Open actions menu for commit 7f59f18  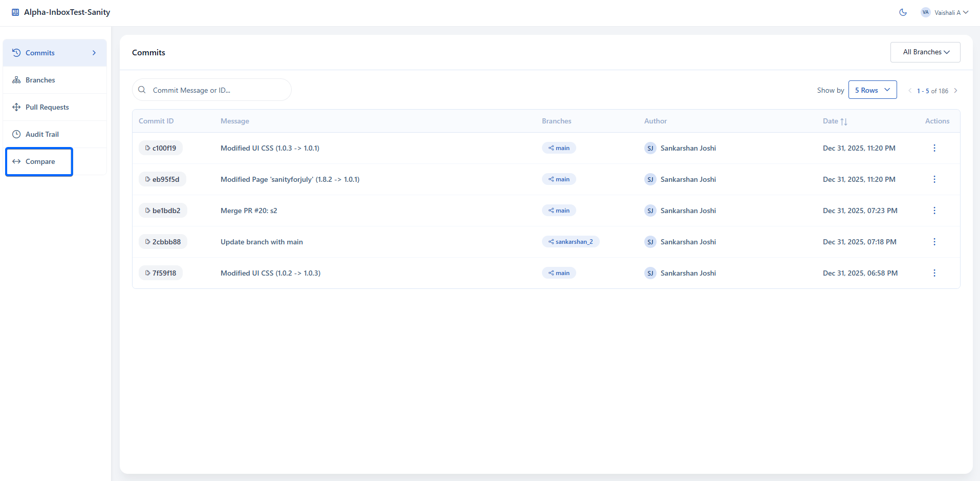(934, 273)
